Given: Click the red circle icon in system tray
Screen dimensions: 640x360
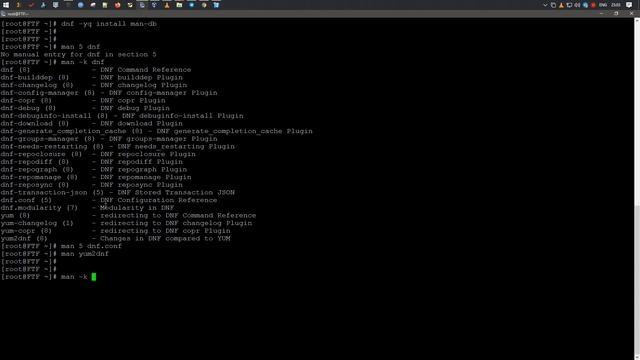Looking at the screenshot, I should 593,5.
